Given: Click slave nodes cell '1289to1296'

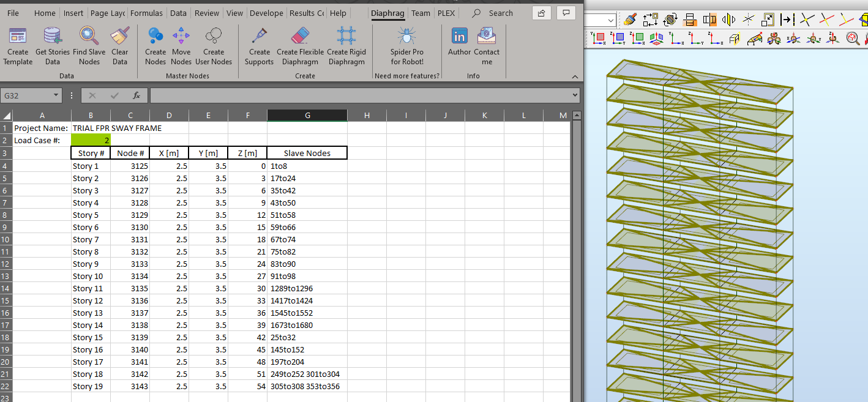Looking at the screenshot, I should point(307,288).
